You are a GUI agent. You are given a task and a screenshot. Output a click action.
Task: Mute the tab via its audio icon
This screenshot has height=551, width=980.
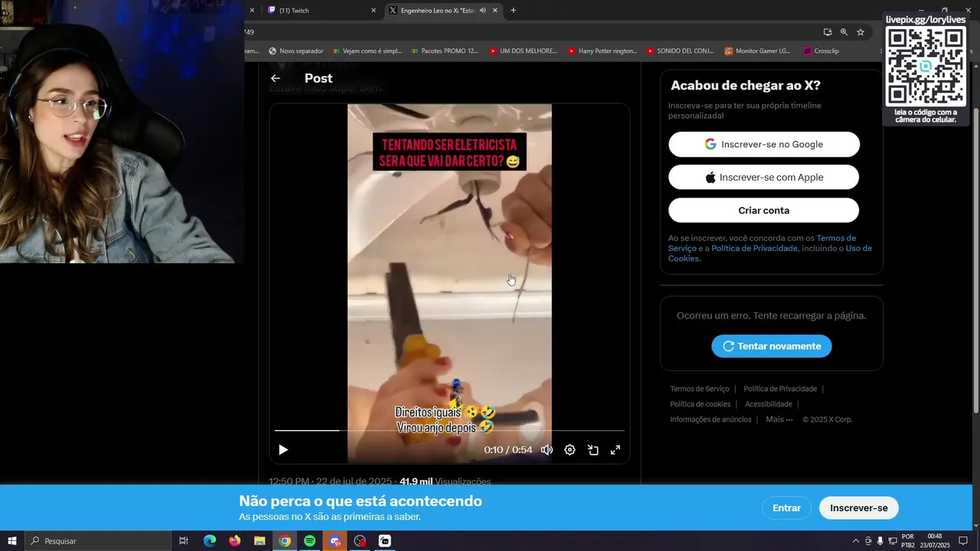pyautogui.click(x=482, y=11)
